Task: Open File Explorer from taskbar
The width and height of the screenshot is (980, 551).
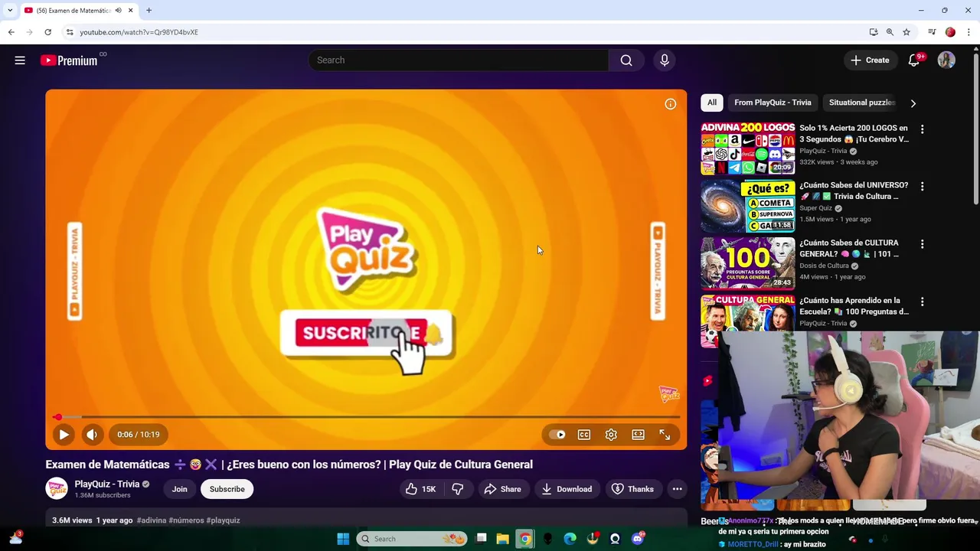Action: click(502, 539)
